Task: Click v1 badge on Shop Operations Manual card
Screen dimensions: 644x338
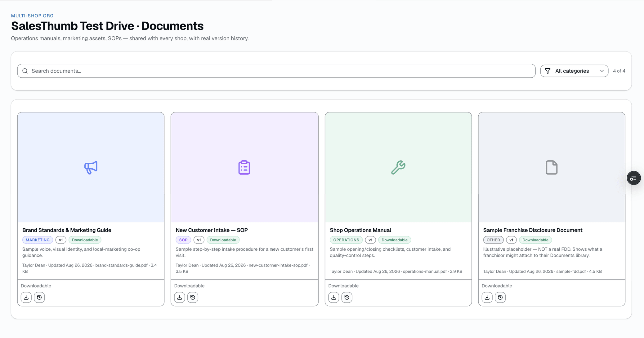Action: (370, 240)
